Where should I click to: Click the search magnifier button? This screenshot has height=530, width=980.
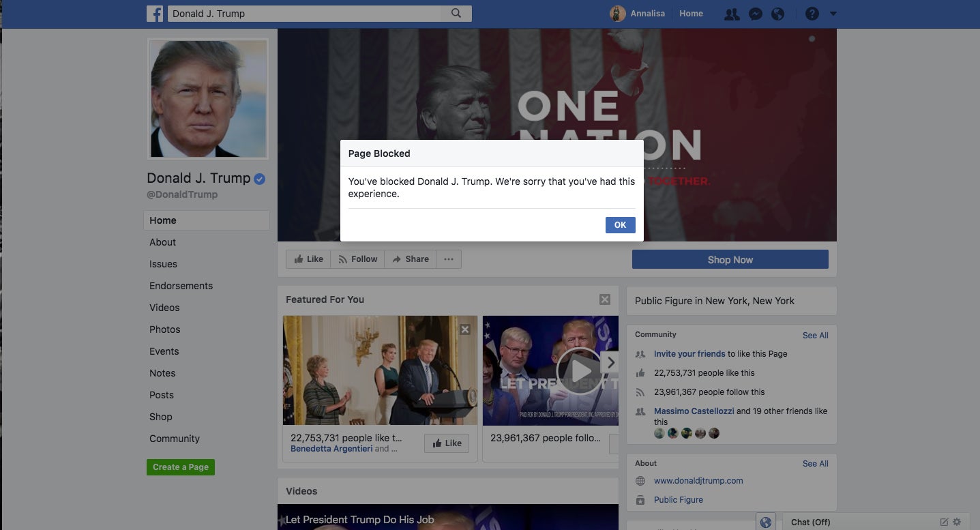coord(456,13)
